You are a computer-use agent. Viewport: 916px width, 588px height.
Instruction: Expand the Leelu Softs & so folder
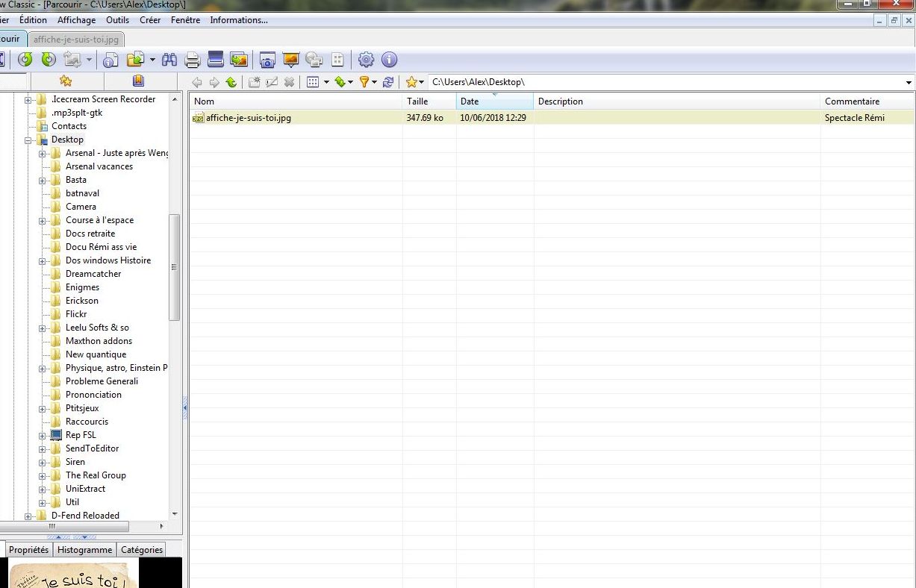click(43, 328)
